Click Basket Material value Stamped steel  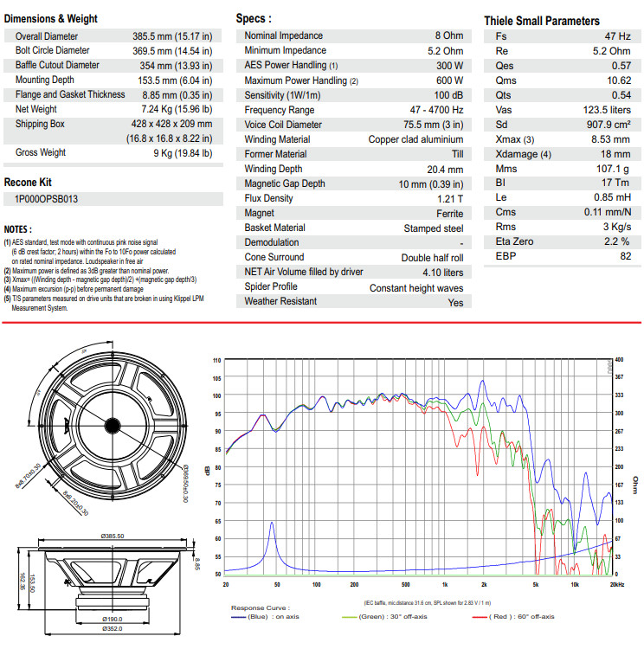(x=434, y=228)
